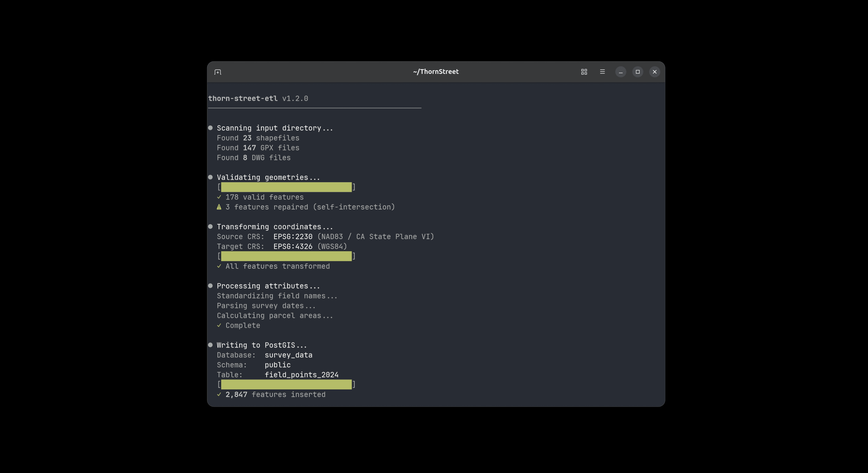Click the survey_data database name
Viewport: 868px width, 473px height.
[x=288, y=355]
